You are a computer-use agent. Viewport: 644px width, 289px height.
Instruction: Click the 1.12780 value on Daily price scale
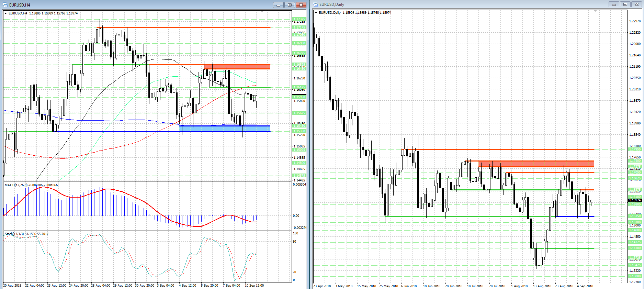[635, 282]
